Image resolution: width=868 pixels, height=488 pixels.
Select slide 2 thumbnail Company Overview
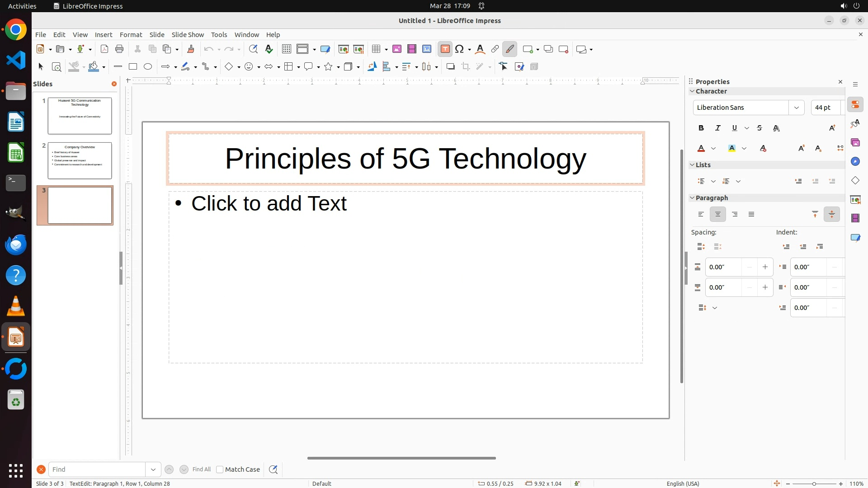pyautogui.click(x=80, y=160)
